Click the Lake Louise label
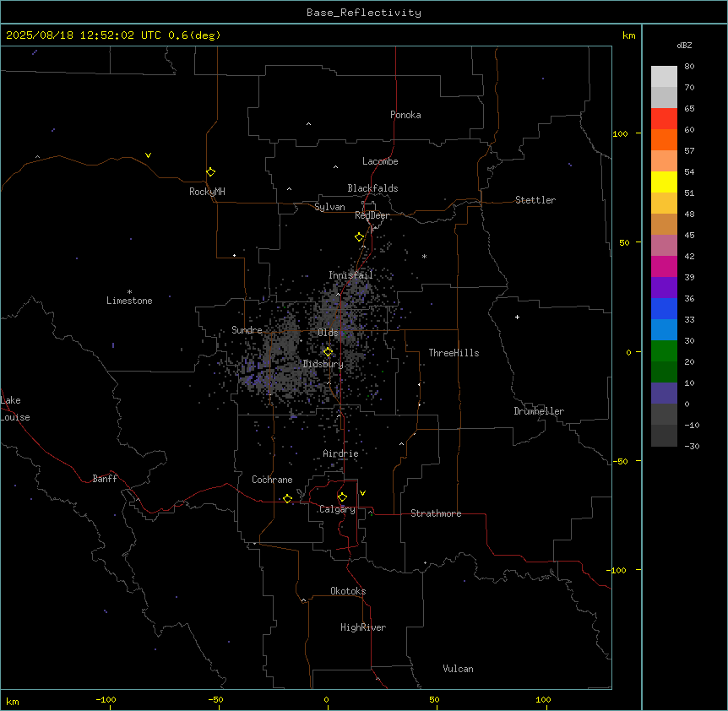This screenshot has width=728, height=711. coord(14,409)
